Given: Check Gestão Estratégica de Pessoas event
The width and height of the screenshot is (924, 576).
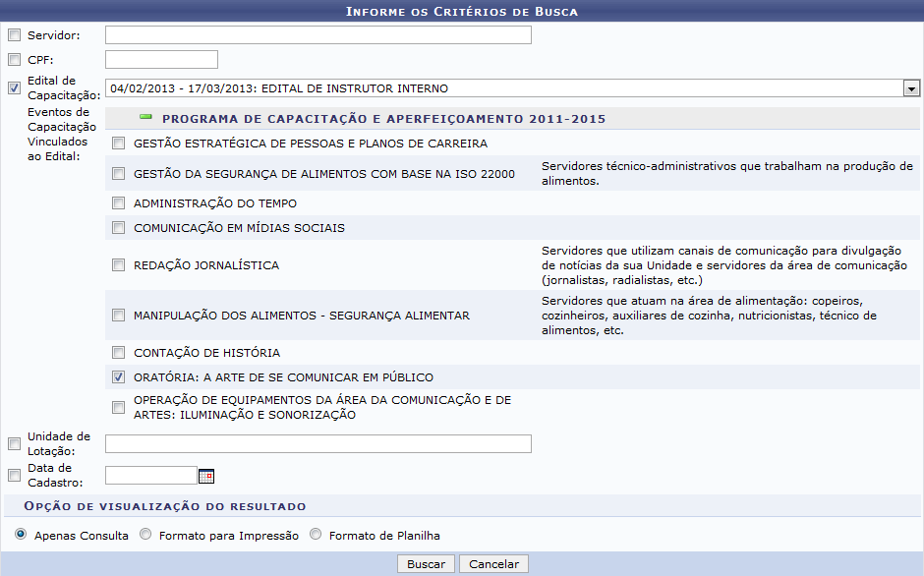Looking at the screenshot, I should (x=118, y=144).
